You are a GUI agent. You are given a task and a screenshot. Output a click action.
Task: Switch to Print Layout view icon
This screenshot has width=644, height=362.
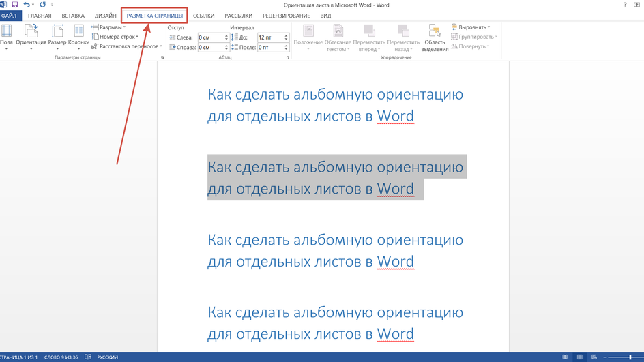coord(579,357)
